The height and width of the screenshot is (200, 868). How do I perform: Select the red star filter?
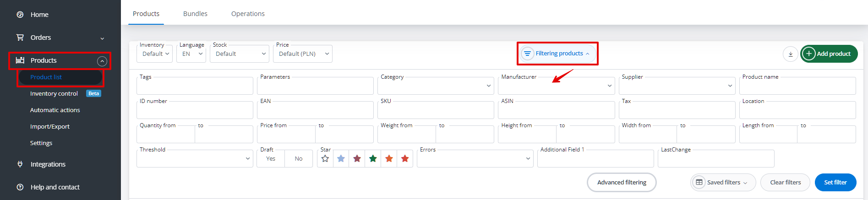point(405,159)
